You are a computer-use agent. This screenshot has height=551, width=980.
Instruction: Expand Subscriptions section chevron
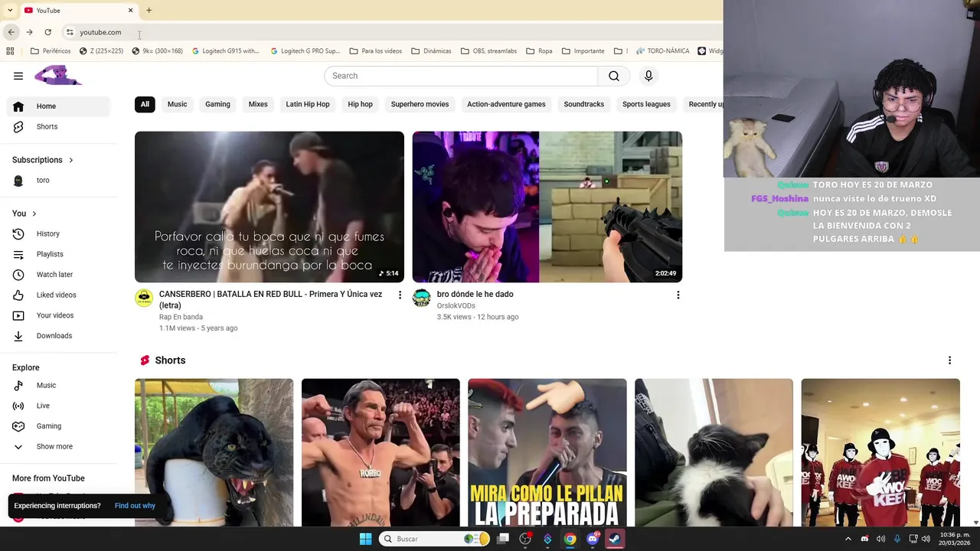pos(71,160)
